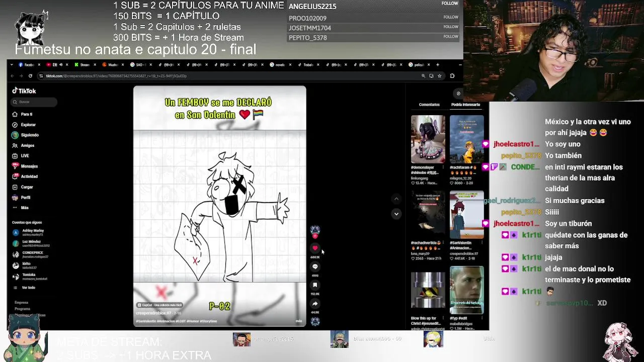Click creeperxdroblox.97 username on video
The image size is (644, 362).
153,313
